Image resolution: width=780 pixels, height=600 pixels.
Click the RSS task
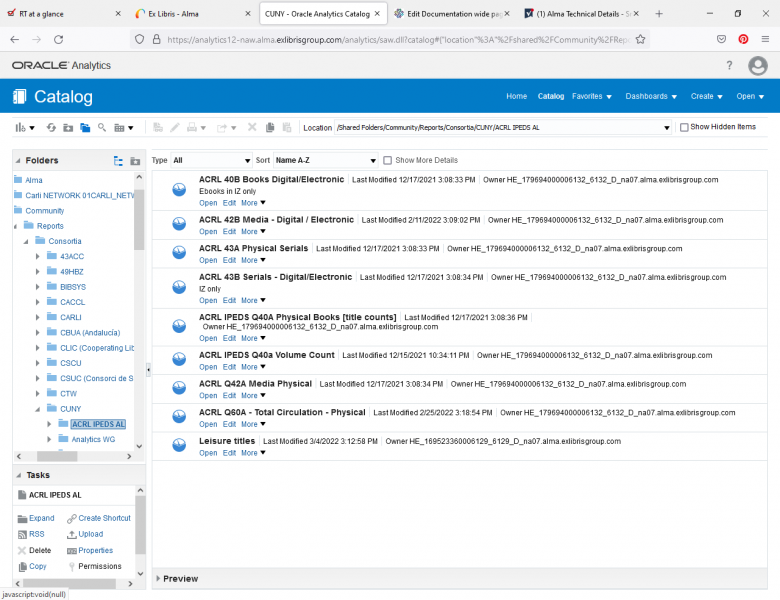pos(31,534)
